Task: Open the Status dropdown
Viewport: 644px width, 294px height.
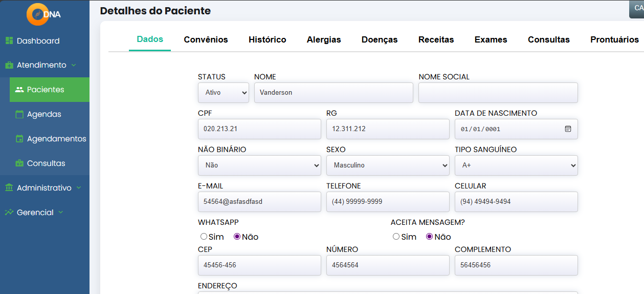Action: click(223, 93)
